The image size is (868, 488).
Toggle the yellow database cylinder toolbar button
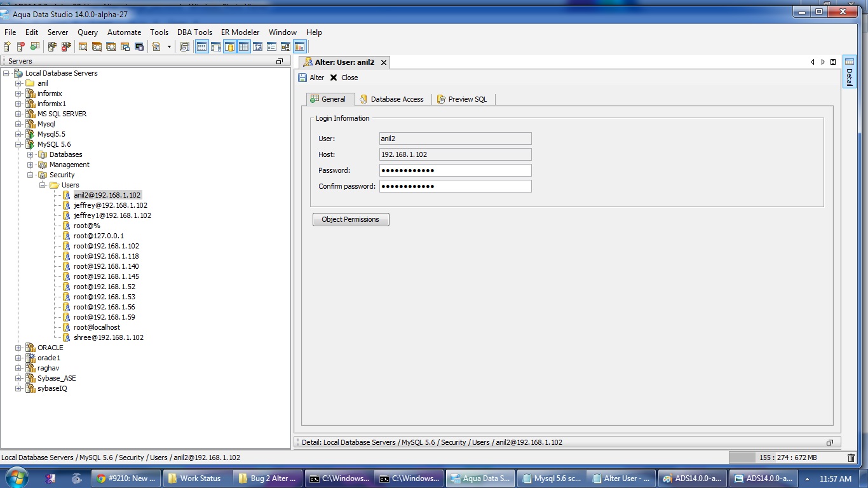tap(229, 46)
